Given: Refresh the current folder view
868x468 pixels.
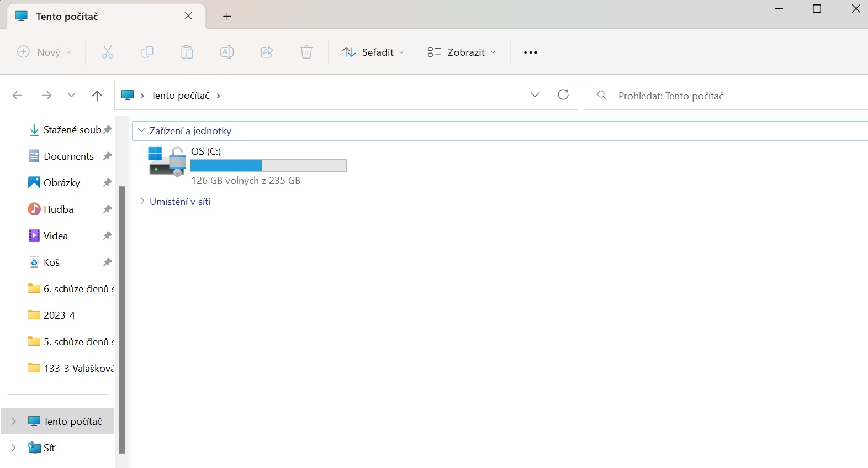Looking at the screenshot, I should [563, 95].
